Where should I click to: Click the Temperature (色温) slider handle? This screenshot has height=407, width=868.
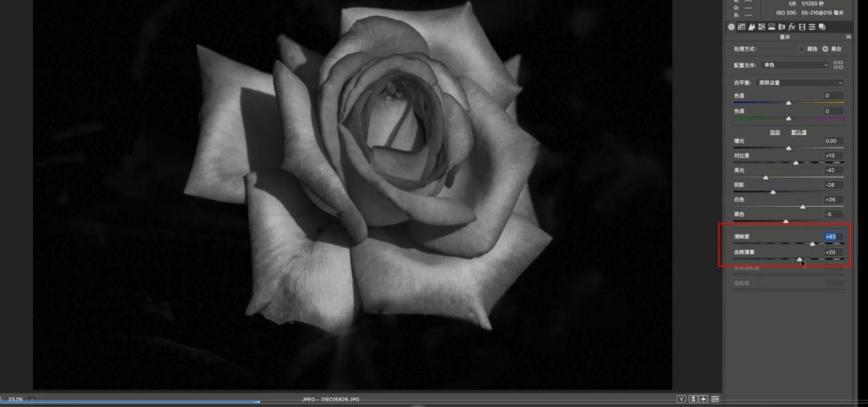click(788, 103)
